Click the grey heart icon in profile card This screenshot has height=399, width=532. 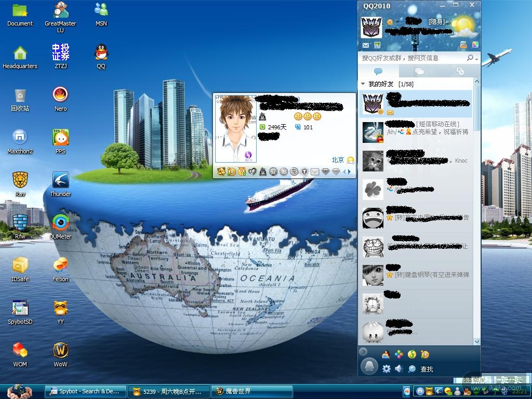(x=252, y=171)
